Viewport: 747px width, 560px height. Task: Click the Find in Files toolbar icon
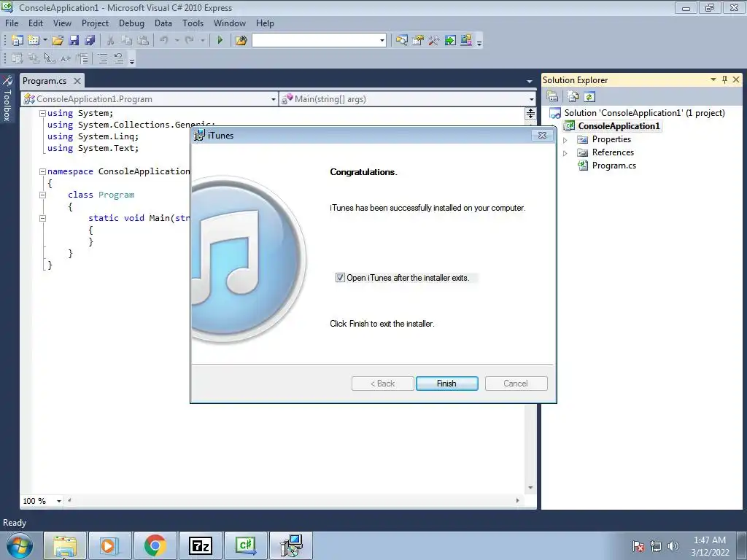click(x=241, y=41)
